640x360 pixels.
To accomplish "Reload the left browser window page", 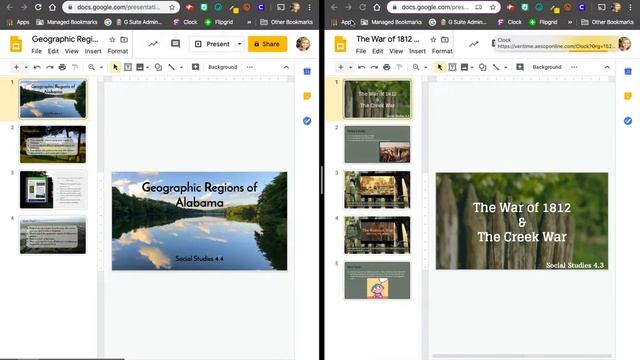I will pyautogui.click(x=38, y=7).
